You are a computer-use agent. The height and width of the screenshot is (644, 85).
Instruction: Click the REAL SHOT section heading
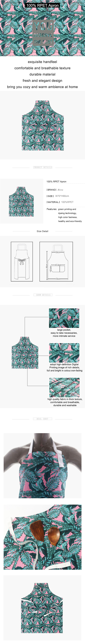42,419
